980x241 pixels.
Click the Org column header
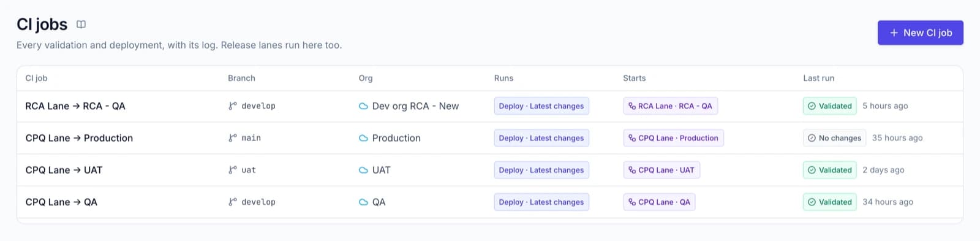tap(366, 78)
